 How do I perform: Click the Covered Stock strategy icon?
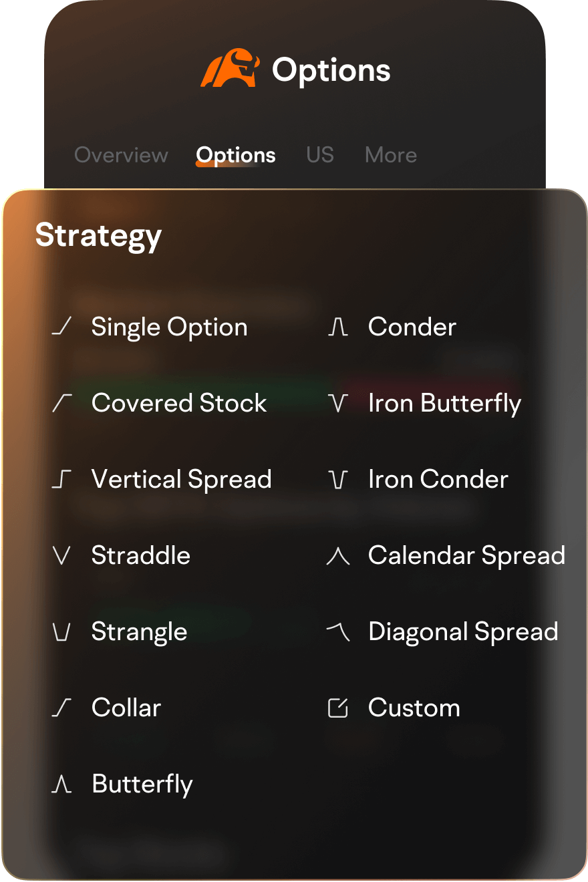pyautogui.click(x=61, y=403)
